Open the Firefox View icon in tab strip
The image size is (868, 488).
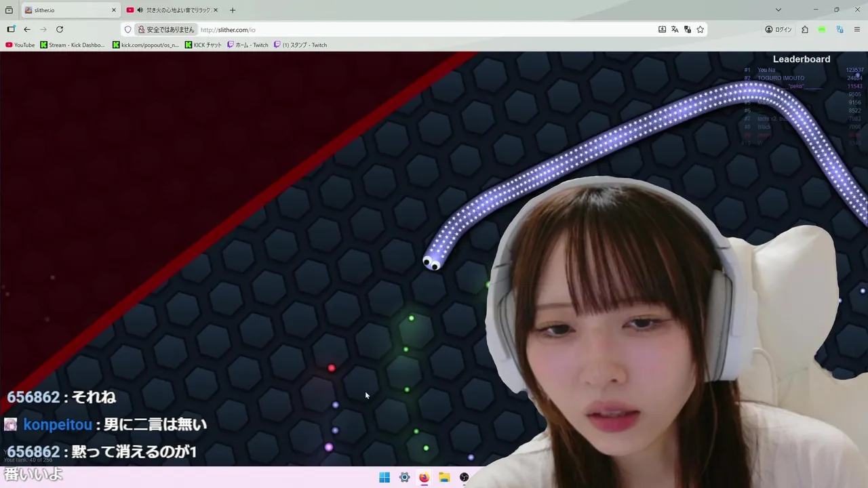tap(9, 10)
